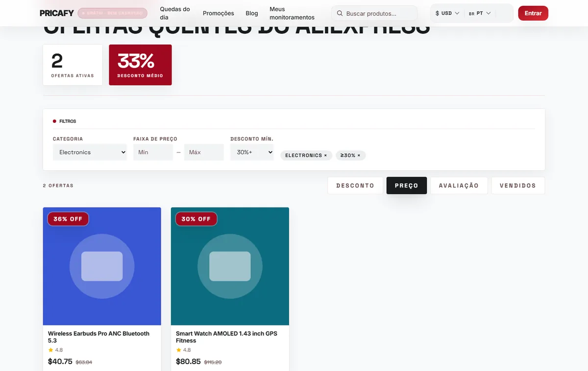This screenshot has width=588, height=371.
Task: Sort offers by Vendidos
Action: (x=518, y=185)
